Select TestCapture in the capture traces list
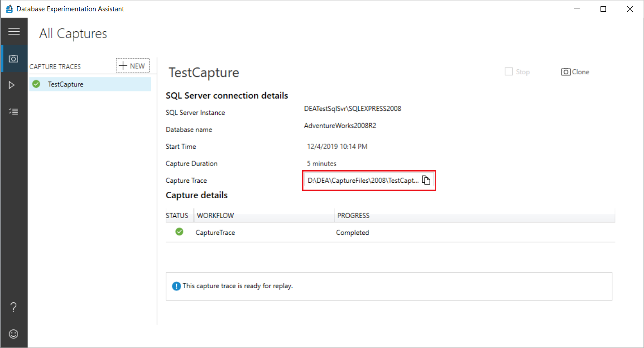644x348 pixels. [x=90, y=84]
